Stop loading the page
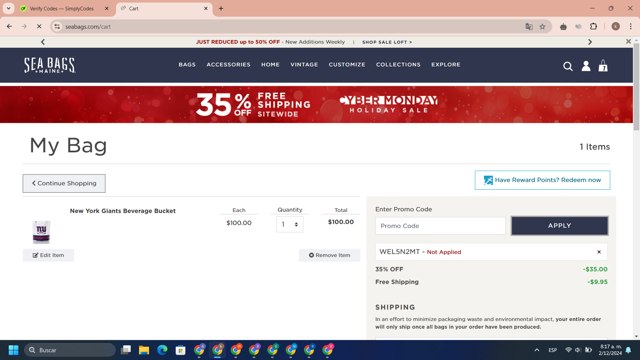 point(39,27)
